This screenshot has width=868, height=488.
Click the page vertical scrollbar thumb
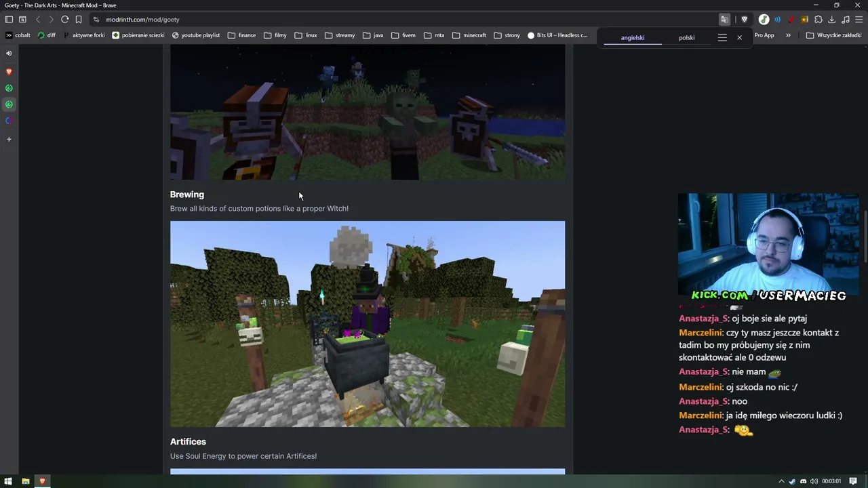[x=865, y=237]
